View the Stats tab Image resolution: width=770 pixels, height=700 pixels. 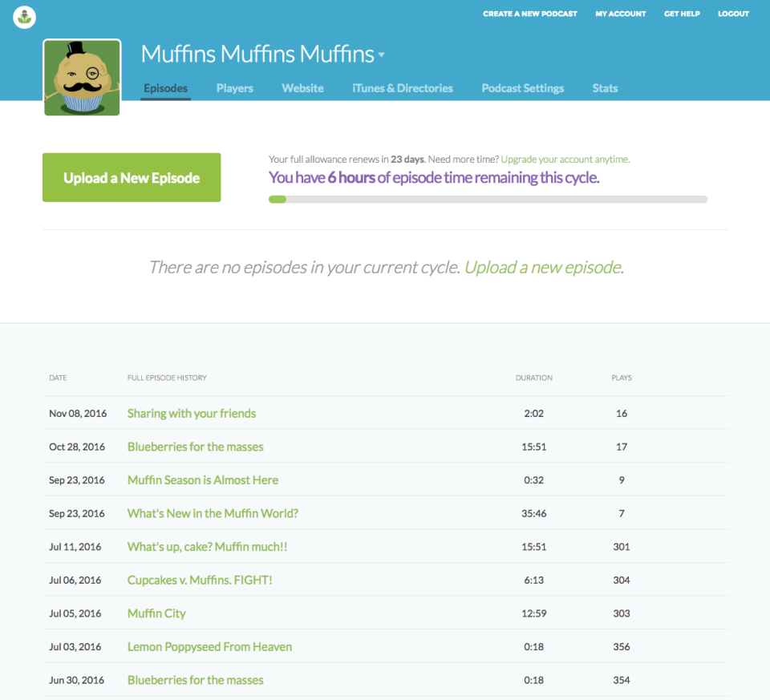pyautogui.click(x=605, y=88)
